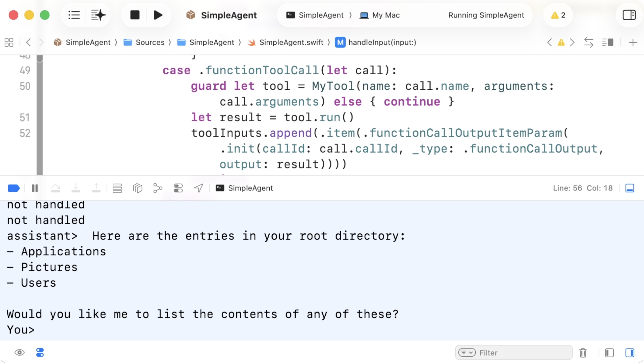Toggle the right inspector panel
644x363 pixels.
point(629,15)
